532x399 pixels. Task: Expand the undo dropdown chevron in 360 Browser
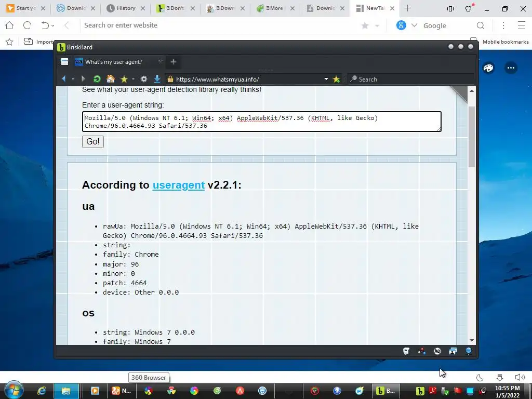(52, 26)
